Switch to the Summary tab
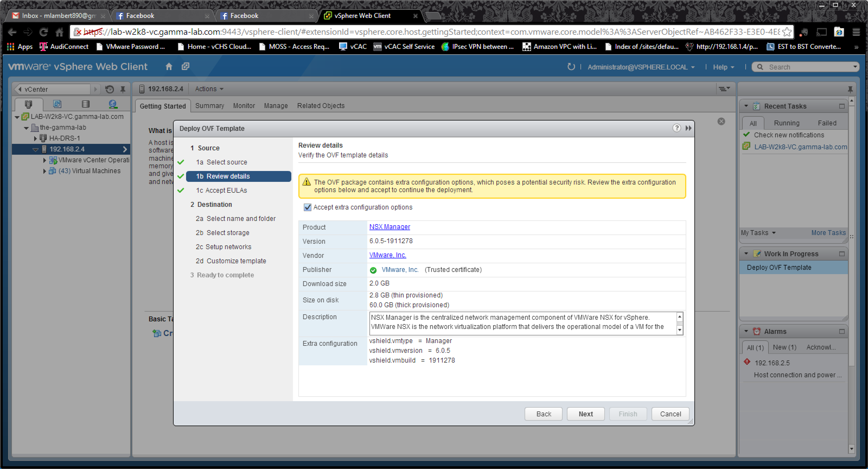Screen dimensions: 868x469 [209, 106]
